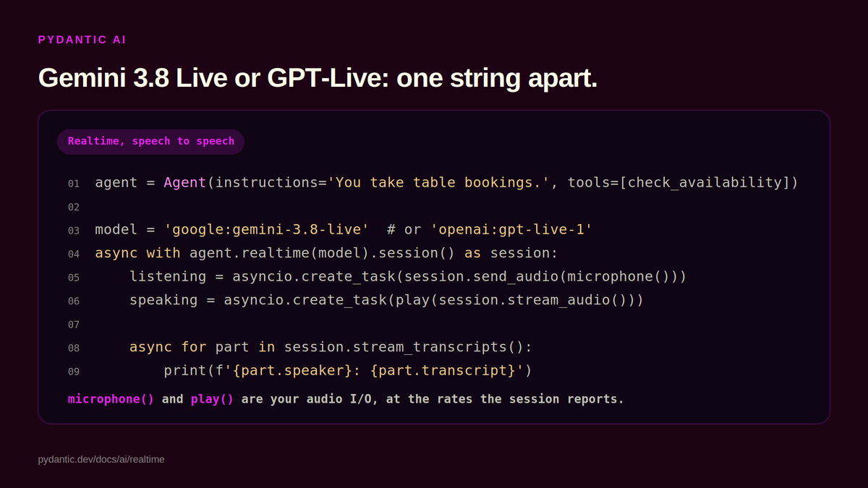This screenshot has width=868, height=488.
Task: Click the 'listening' variable name
Action: (168, 276)
